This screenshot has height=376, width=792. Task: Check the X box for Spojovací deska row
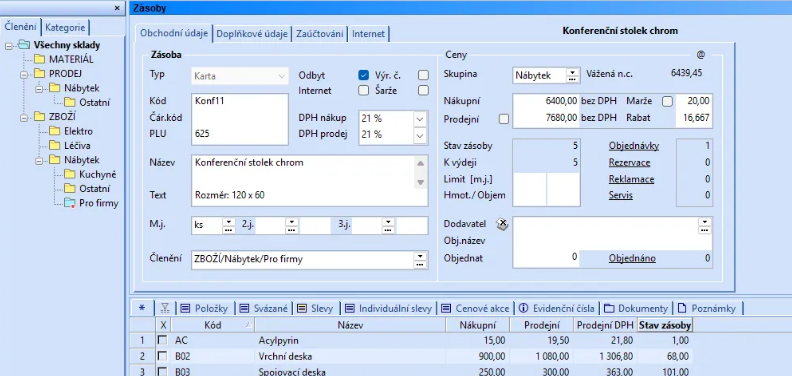click(163, 372)
